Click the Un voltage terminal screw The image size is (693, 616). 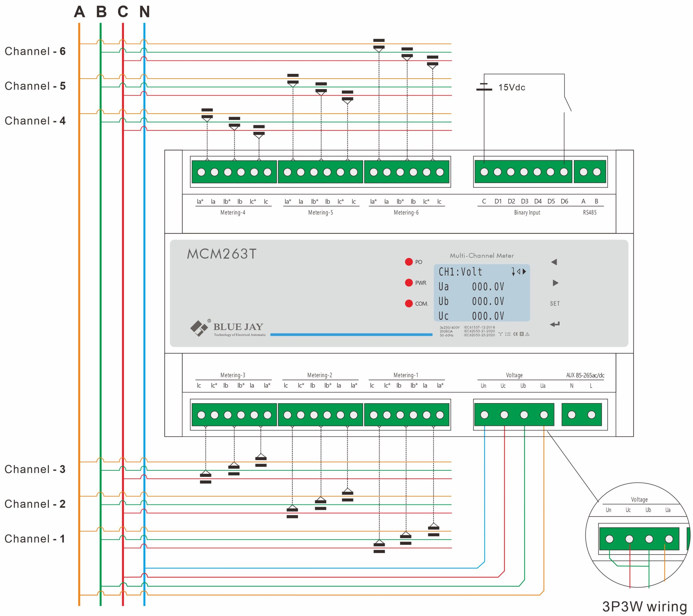pyautogui.click(x=484, y=415)
